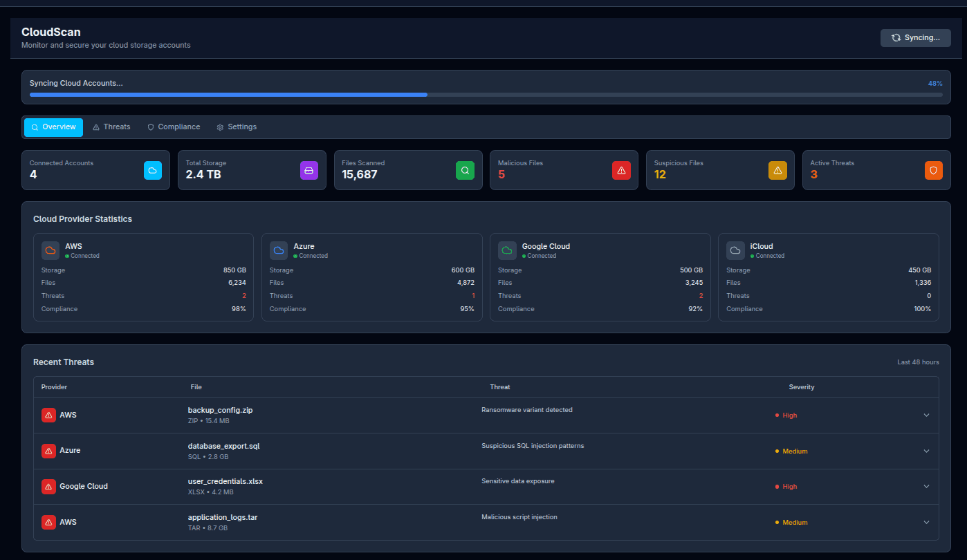Select the application_logs.tar file name

[x=223, y=516]
